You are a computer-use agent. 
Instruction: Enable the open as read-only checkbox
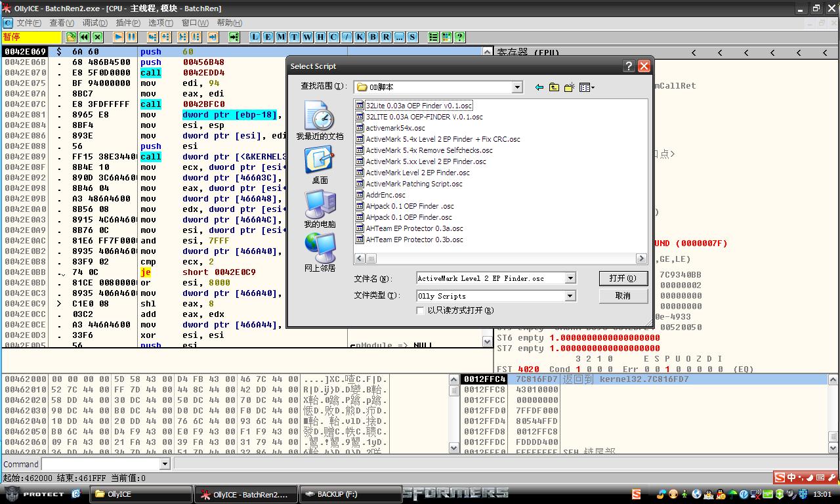(420, 310)
